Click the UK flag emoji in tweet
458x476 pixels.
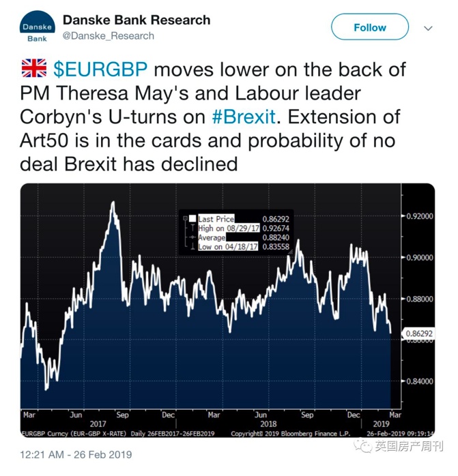[x=33, y=68]
